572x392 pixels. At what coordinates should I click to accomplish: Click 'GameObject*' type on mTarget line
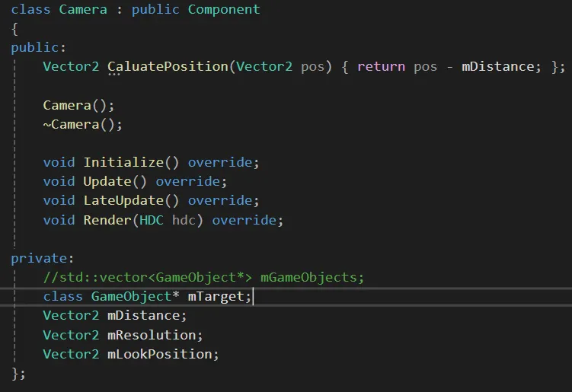(x=135, y=296)
